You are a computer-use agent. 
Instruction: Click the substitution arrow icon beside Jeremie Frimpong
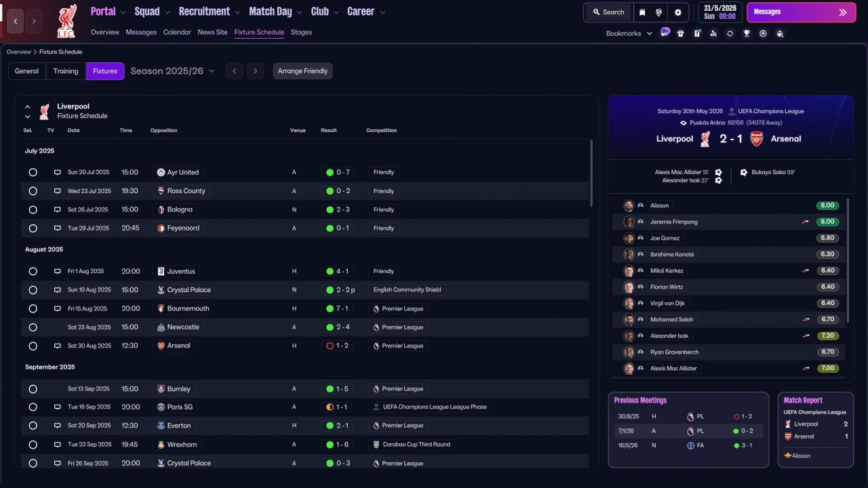806,222
